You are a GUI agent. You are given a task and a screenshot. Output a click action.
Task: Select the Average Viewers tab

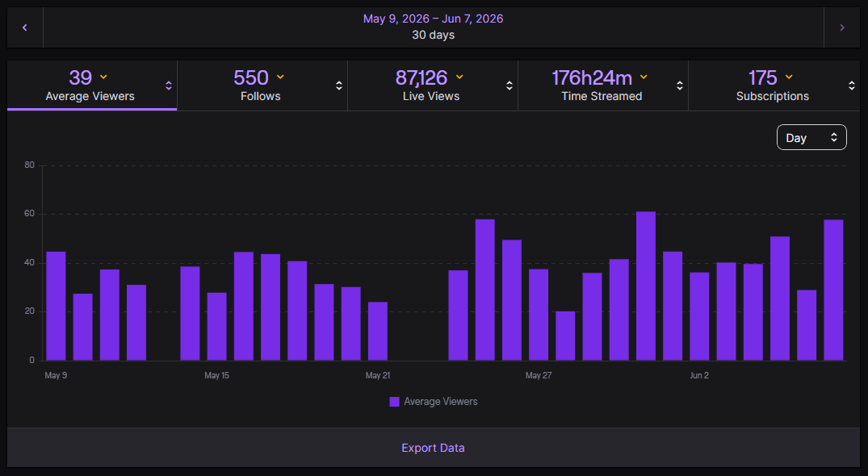click(92, 86)
